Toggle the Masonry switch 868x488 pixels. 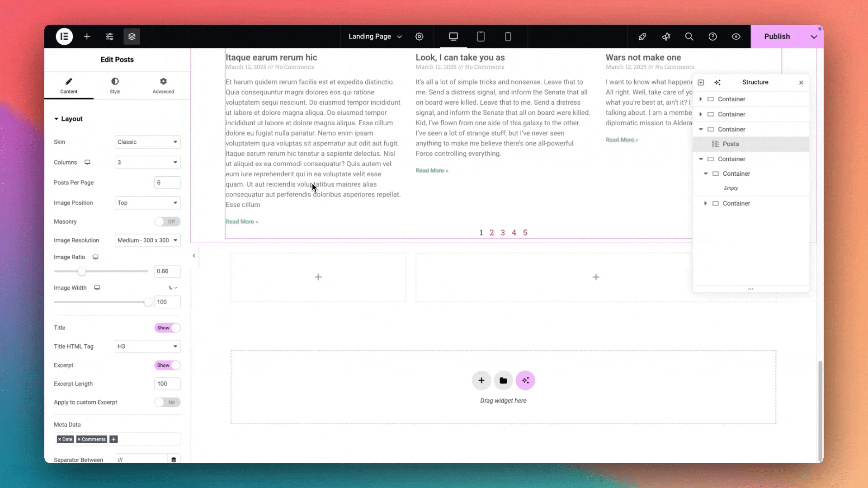(x=167, y=221)
